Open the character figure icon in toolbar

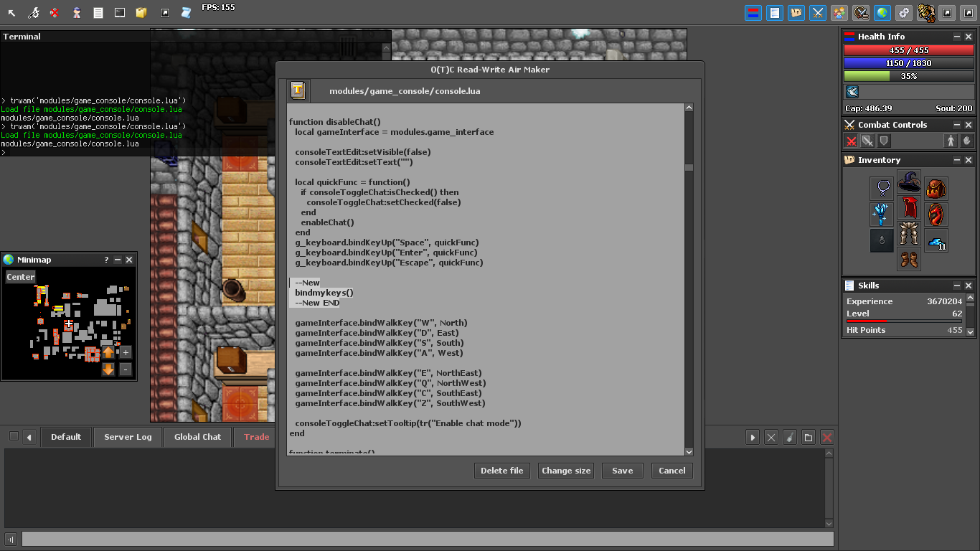(77, 13)
